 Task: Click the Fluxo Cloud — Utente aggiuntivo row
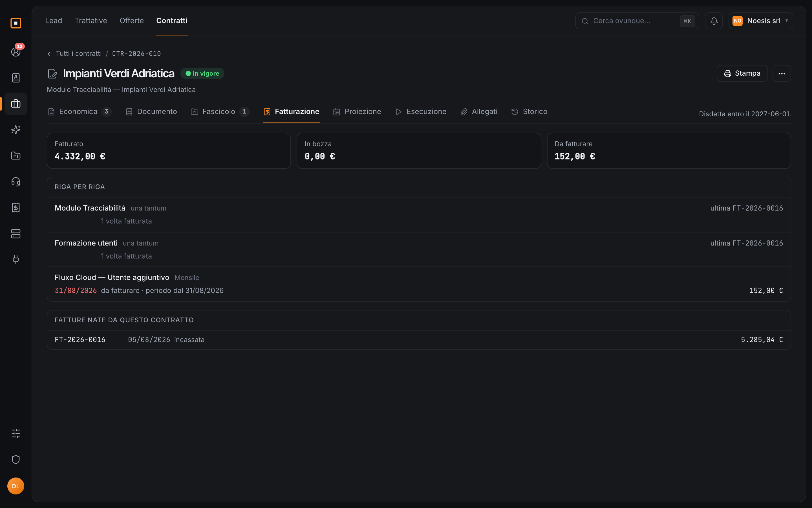[x=419, y=284]
